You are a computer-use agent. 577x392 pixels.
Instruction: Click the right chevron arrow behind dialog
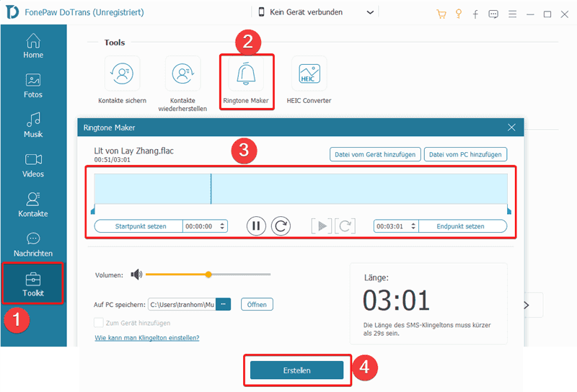pyautogui.click(x=527, y=305)
